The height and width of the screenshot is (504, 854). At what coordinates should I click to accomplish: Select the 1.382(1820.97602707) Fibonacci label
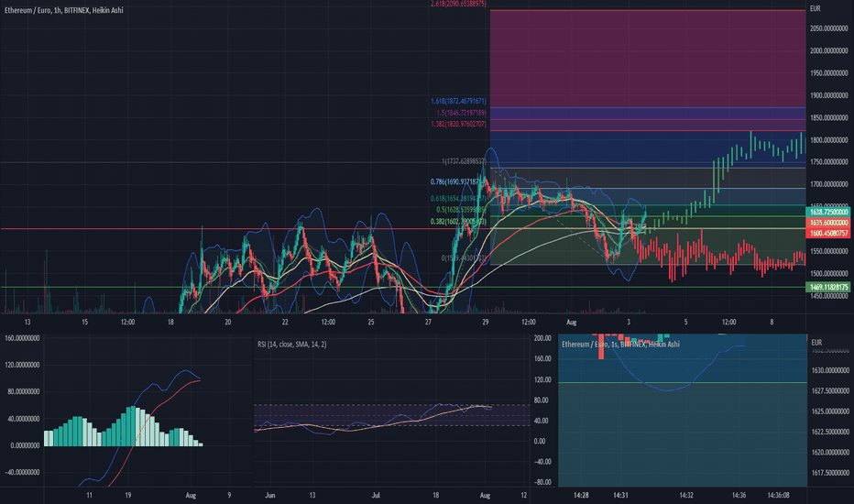(458, 124)
